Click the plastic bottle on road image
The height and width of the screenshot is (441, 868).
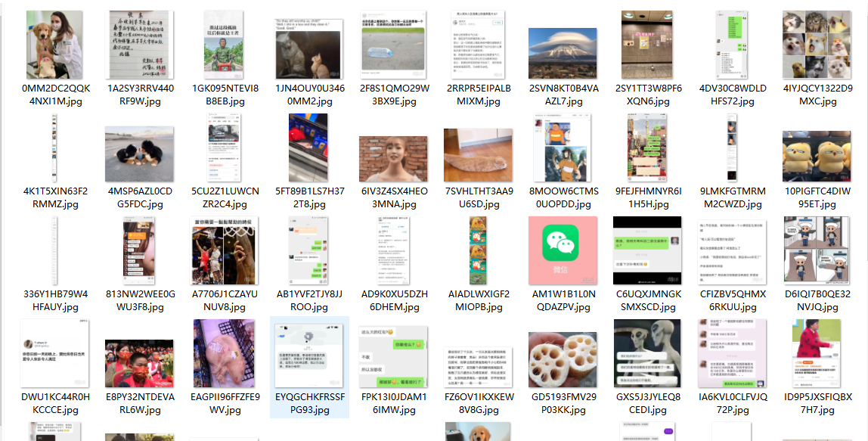[x=394, y=45]
